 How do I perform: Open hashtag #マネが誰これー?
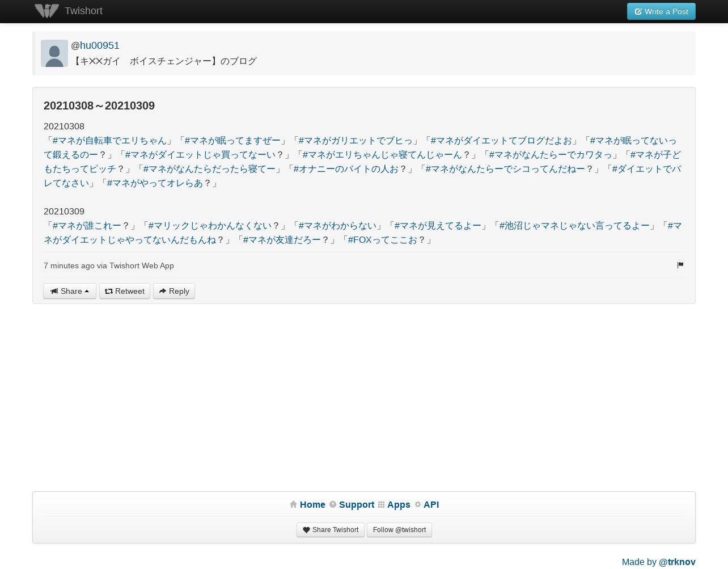point(87,226)
